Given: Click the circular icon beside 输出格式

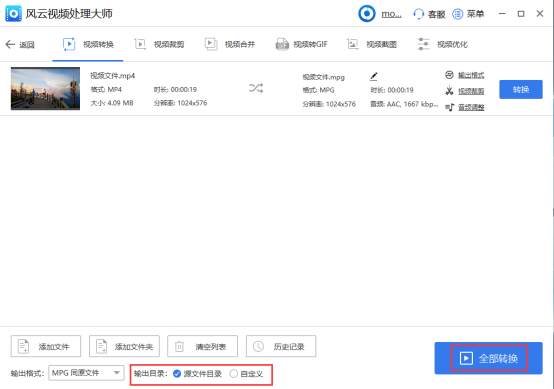Looking at the screenshot, I should coord(449,75).
